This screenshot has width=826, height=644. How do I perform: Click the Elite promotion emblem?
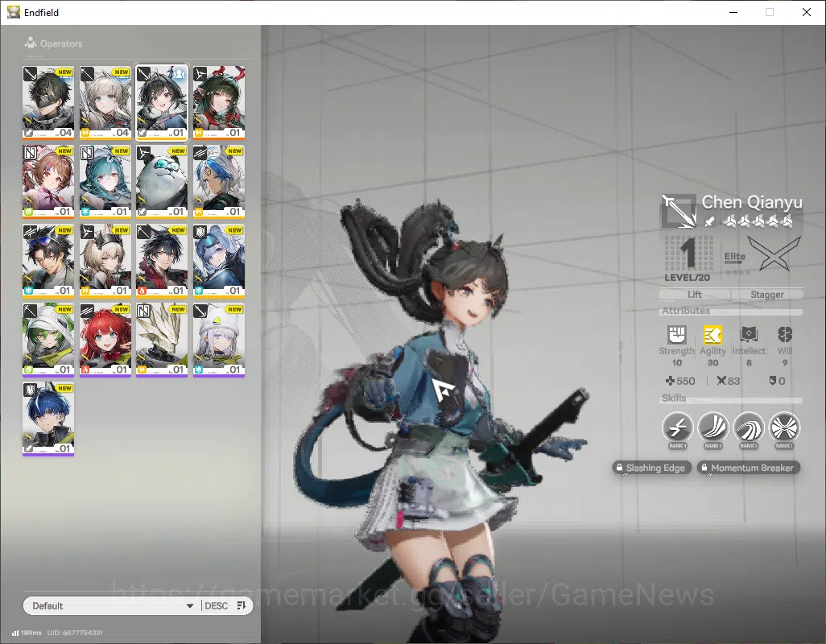tap(774, 254)
